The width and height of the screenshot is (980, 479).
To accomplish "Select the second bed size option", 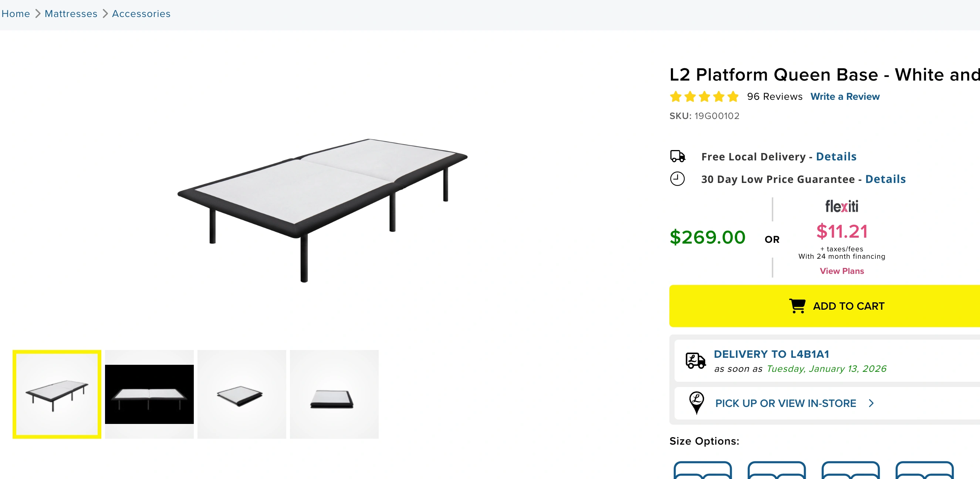I will coord(776,470).
